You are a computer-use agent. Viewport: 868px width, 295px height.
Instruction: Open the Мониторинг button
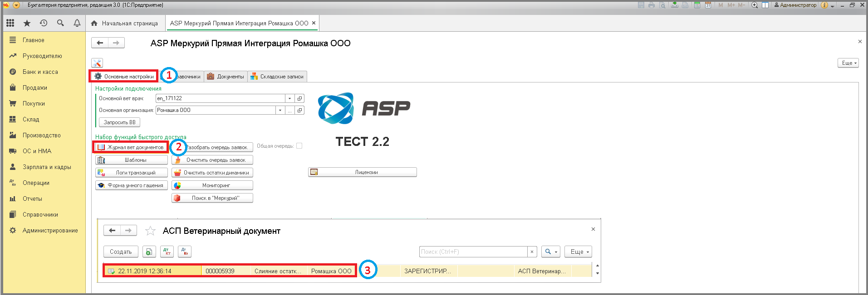(x=212, y=185)
